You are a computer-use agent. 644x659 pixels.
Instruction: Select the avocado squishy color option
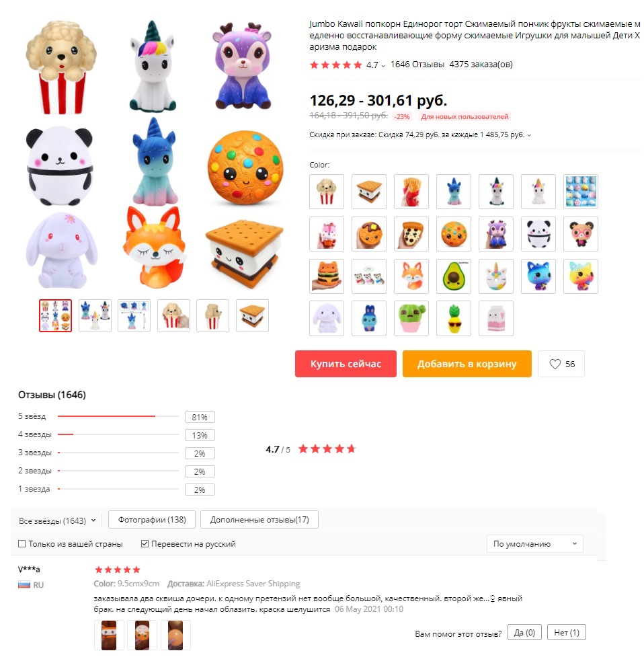pos(454,276)
